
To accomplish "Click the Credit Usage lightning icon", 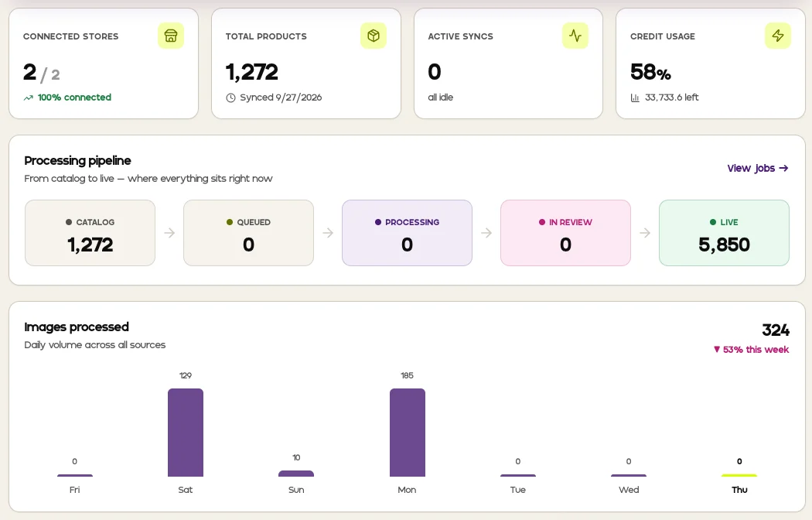I will click(778, 36).
